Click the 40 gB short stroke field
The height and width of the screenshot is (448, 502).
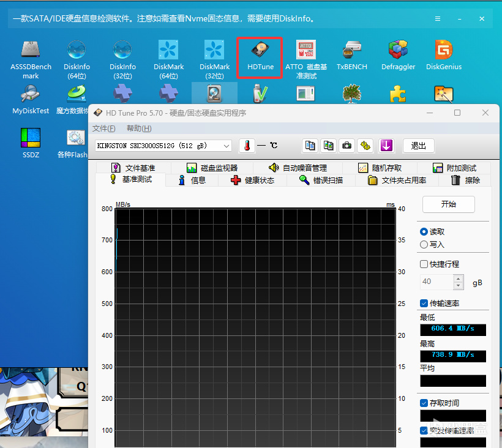(x=436, y=282)
